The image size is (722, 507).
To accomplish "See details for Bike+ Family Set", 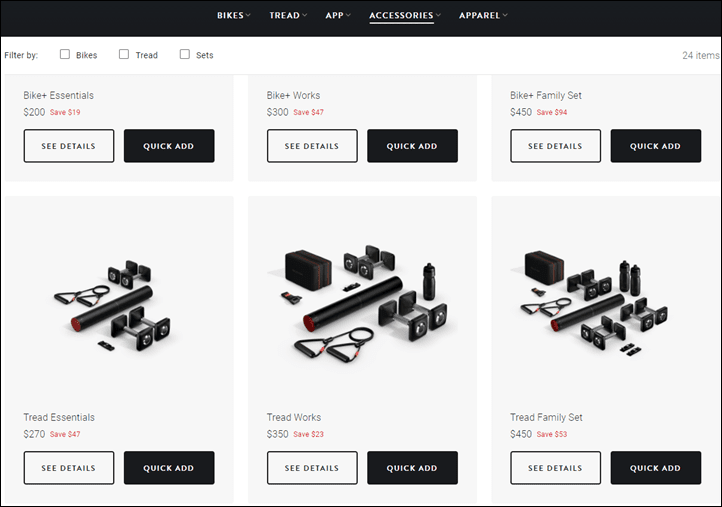I will coord(555,146).
